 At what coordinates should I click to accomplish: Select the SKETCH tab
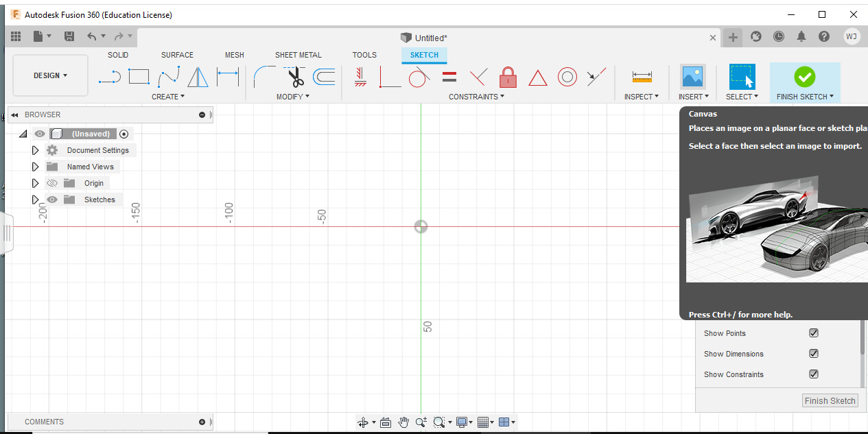[x=424, y=55]
